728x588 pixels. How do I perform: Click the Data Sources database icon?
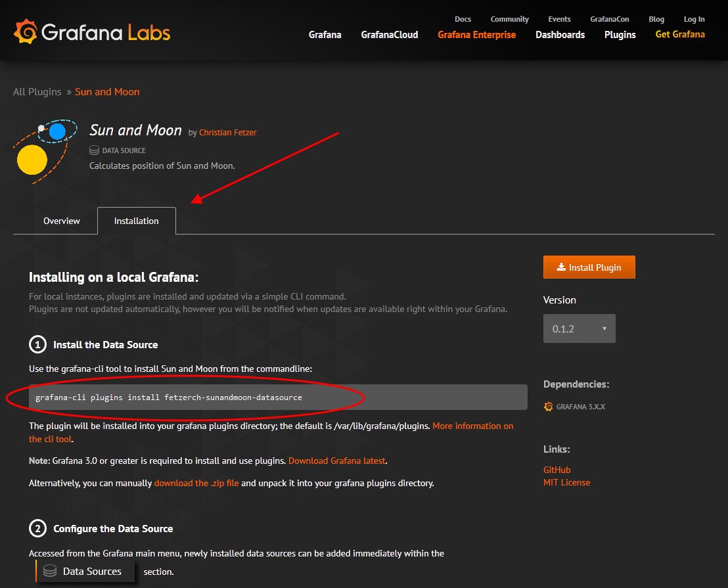[49, 572]
